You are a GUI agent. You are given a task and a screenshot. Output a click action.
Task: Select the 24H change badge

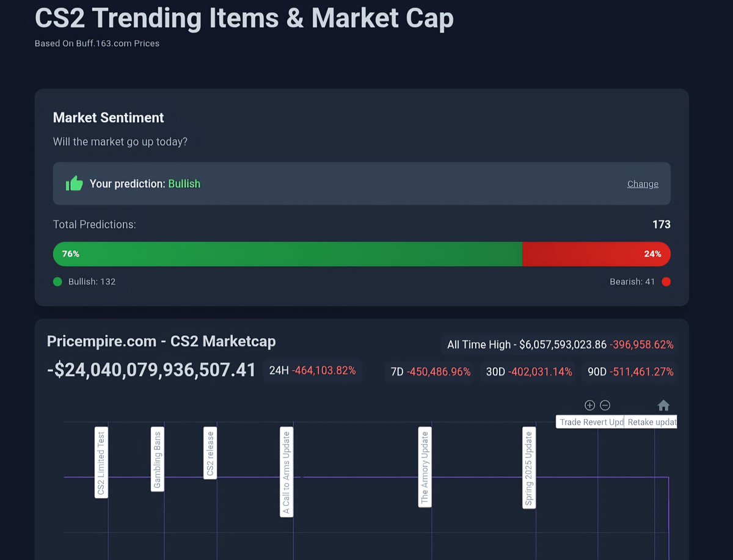(312, 371)
